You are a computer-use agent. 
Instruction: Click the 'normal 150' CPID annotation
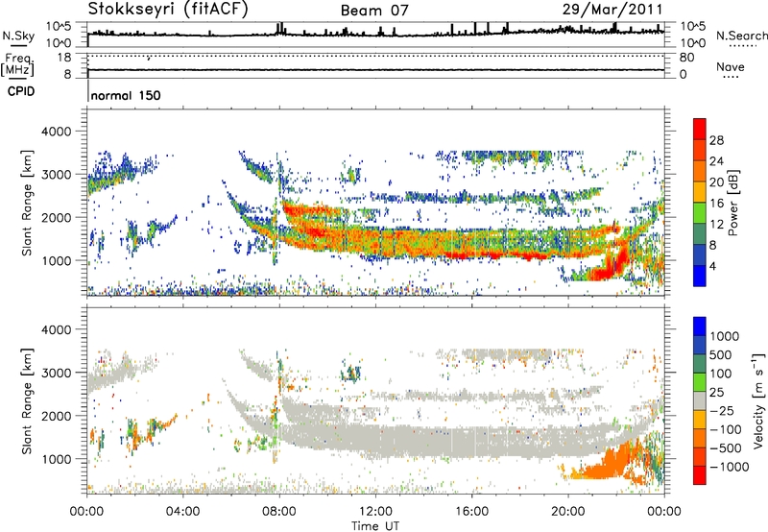coord(126,95)
